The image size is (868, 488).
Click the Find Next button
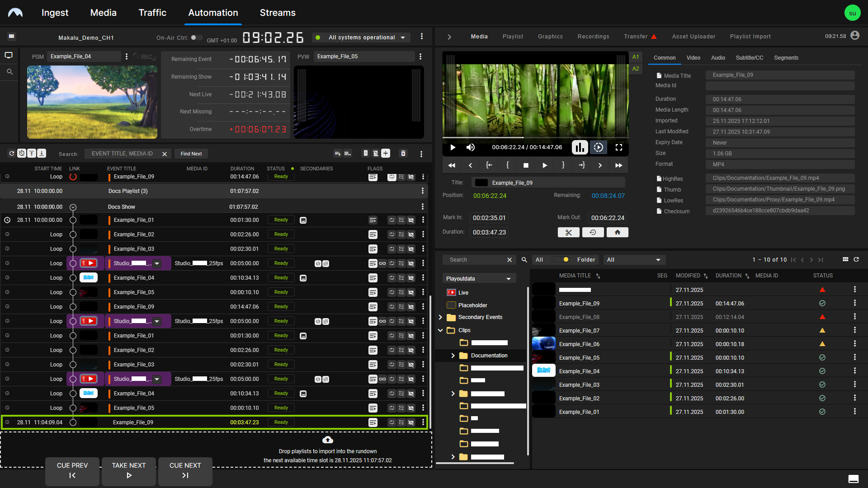[x=191, y=154]
